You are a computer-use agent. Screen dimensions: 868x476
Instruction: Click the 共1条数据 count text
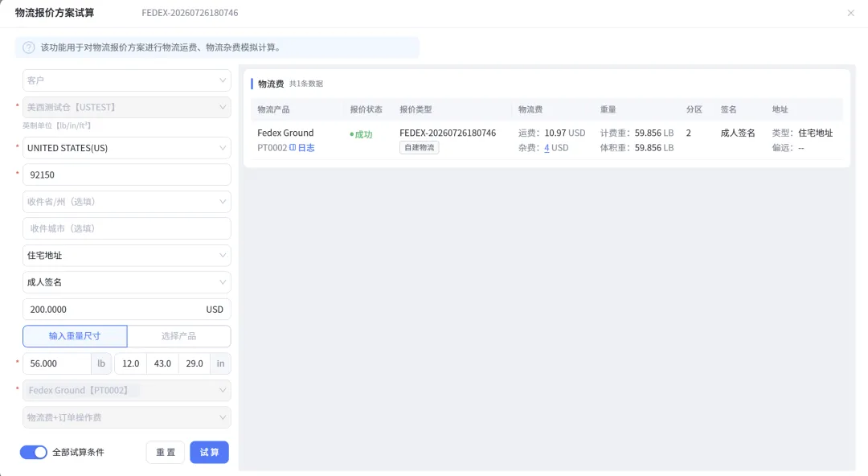[x=306, y=84]
